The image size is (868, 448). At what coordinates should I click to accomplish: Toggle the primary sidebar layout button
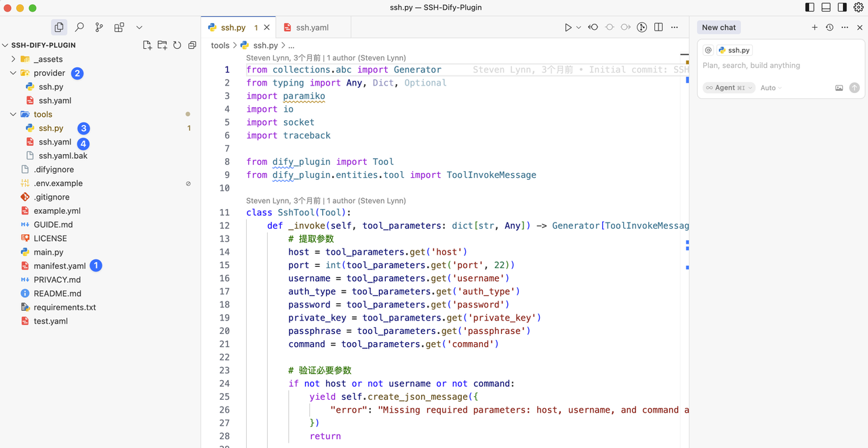point(810,7)
